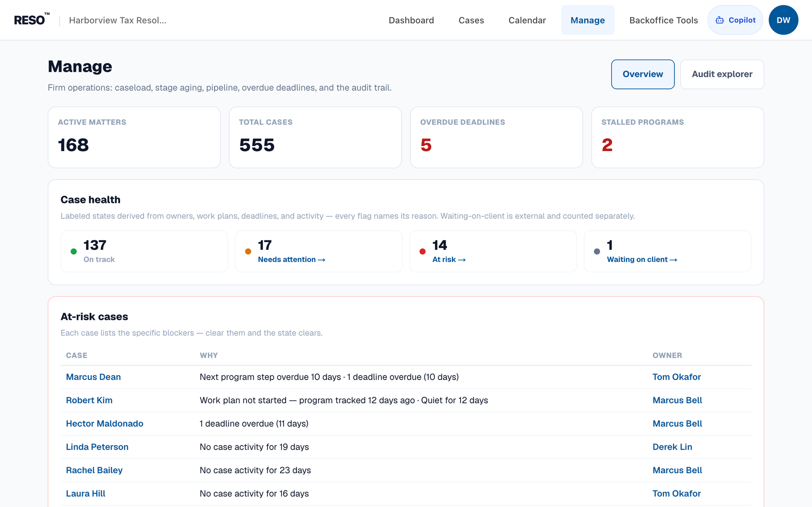This screenshot has height=507, width=812.
Task: Click the CASE column header
Action: [77, 355]
